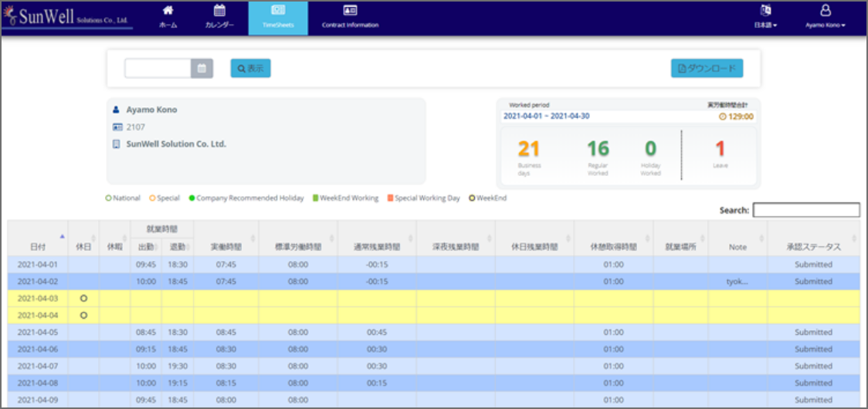Click date cell 2021-04-06
The image size is (868, 409).
[38, 350]
